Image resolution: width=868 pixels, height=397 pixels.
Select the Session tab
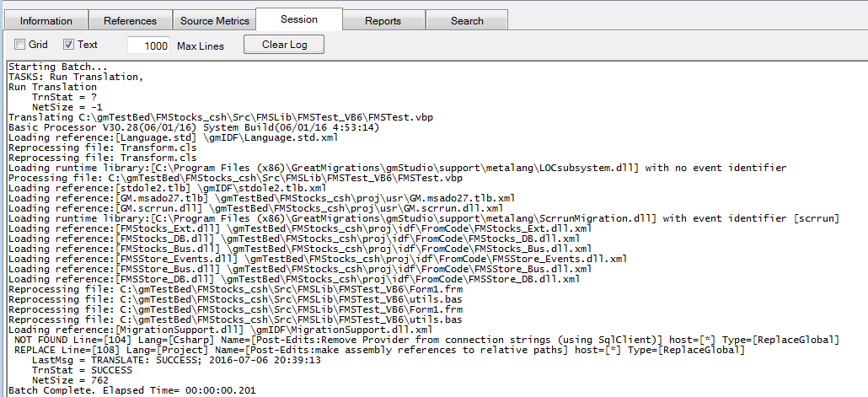point(299,19)
